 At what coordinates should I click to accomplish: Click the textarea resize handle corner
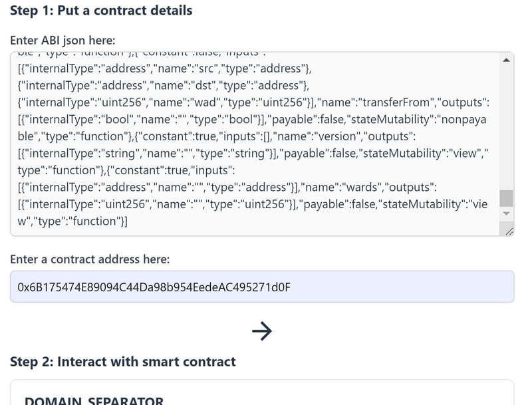(x=509, y=230)
